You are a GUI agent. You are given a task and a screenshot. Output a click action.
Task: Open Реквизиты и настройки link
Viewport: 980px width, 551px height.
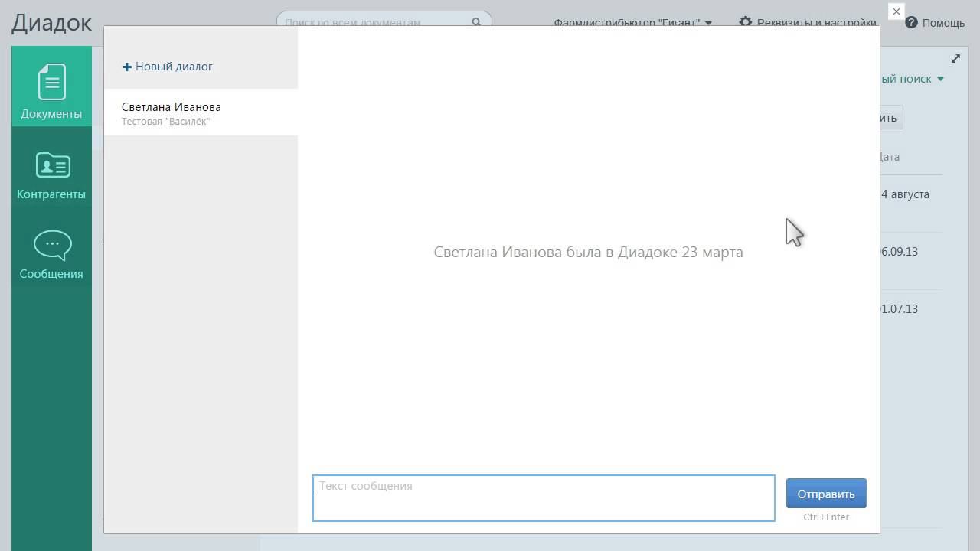pos(816,23)
